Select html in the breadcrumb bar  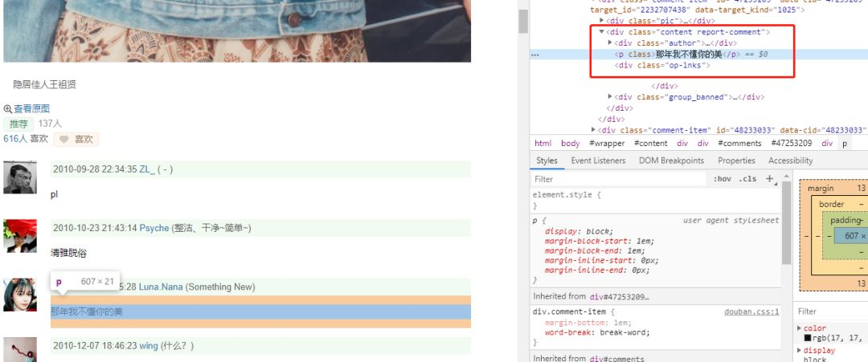tap(543, 143)
